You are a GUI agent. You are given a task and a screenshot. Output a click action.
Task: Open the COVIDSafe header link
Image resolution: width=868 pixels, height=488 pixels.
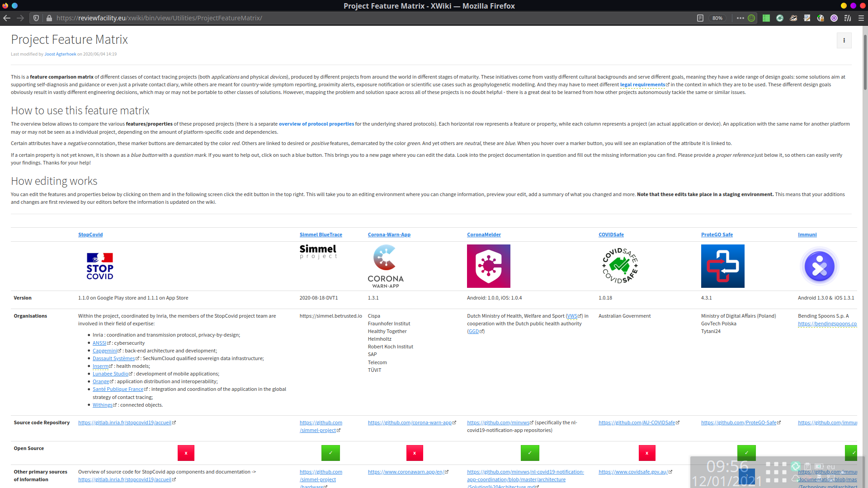pos(611,235)
